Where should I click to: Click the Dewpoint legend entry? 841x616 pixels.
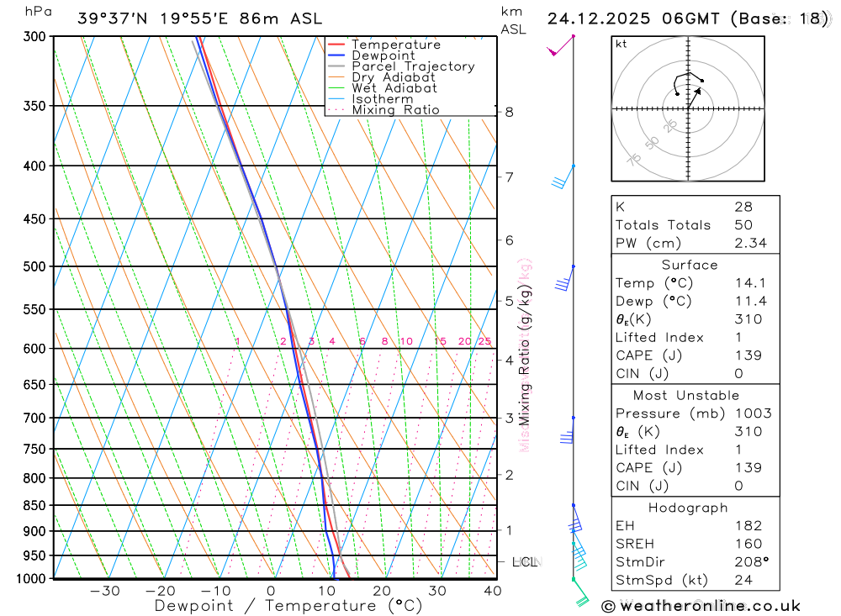point(371,55)
